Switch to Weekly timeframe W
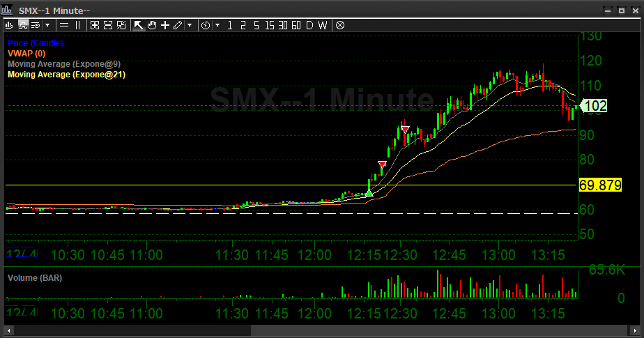This screenshot has height=338, width=644. click(323, 26)
